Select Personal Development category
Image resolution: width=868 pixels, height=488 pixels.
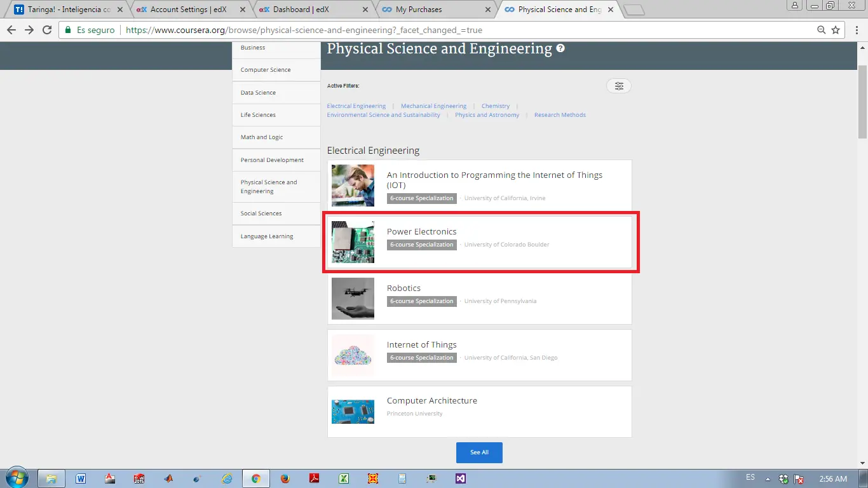point(276,160)
